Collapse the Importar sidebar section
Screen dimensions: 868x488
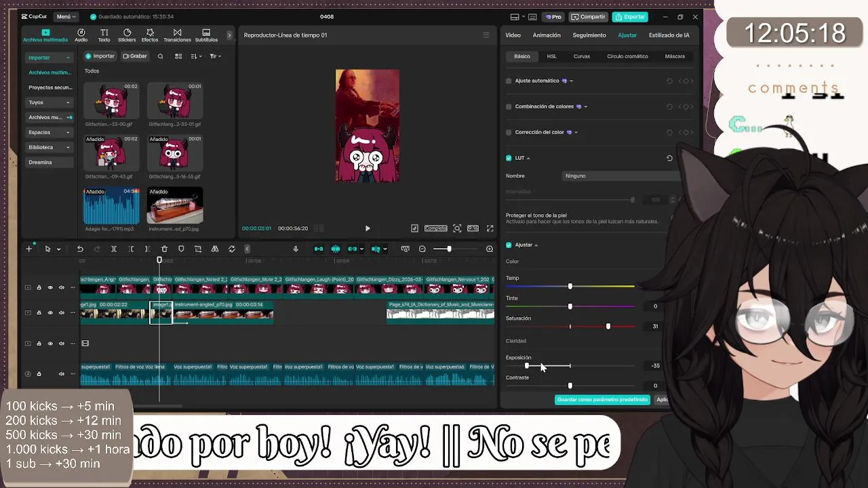(x=49, y=58)
